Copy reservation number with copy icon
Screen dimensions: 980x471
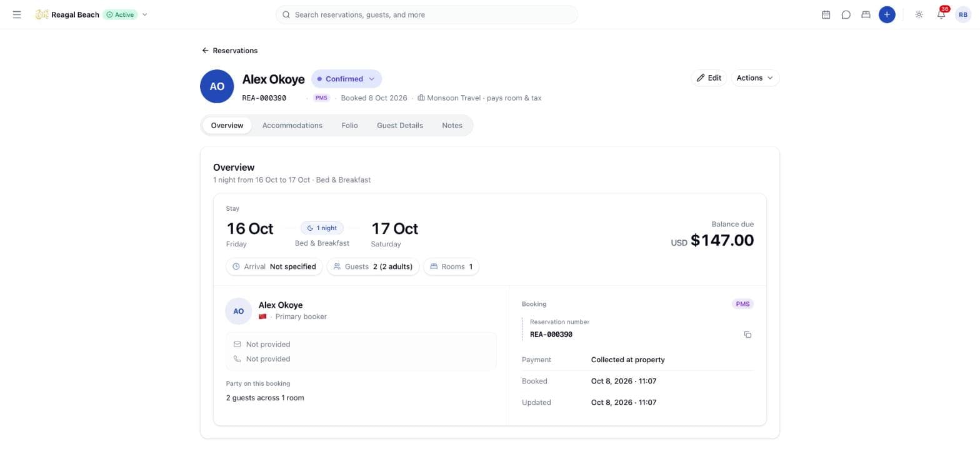[x=747, y=335]
